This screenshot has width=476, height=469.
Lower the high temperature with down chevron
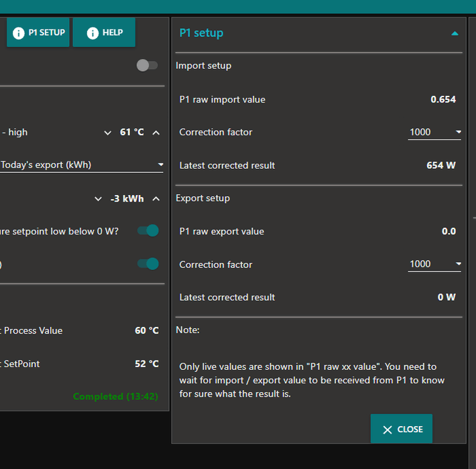(x=108, y=133)
